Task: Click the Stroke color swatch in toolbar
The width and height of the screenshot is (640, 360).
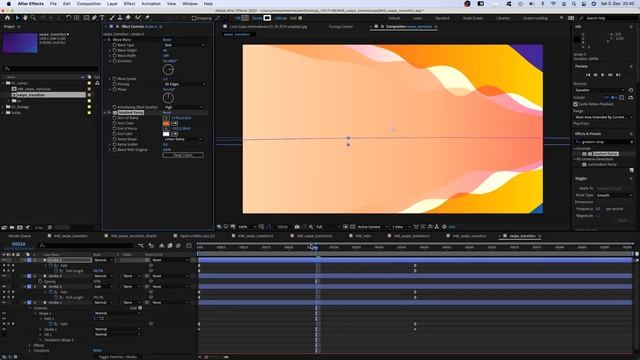Action: [x=267, y=18]
